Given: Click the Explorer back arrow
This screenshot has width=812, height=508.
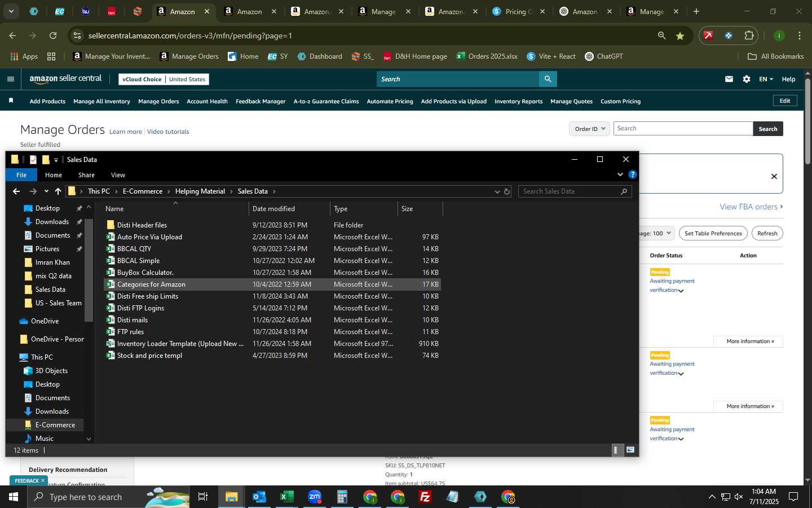Looking at the screenshot, I should [16, 191].
